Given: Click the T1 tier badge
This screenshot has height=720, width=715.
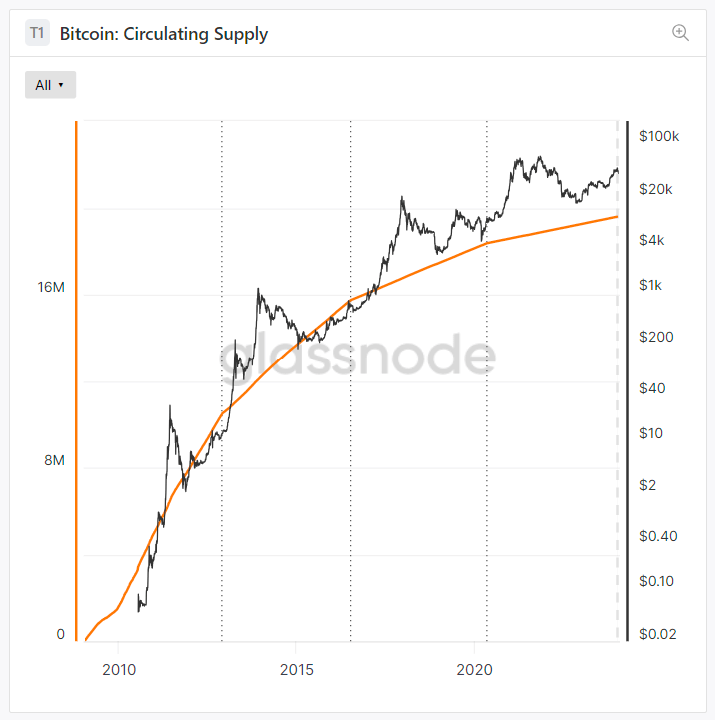Looking at the screenshot, I should pyautogui.click(x=37, y=33).
